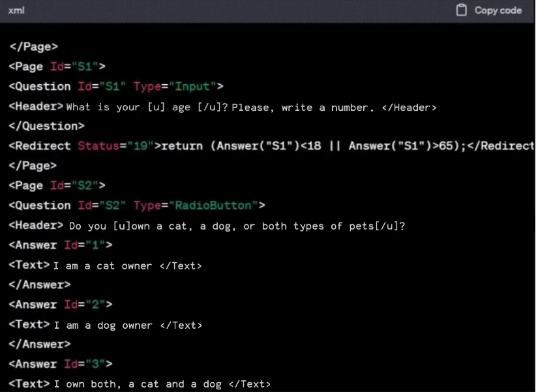Viewport: 536px width, 392px height.
Task: Click the Question Id="S1" Type="Input" line
Action: [x=116, y=86]
